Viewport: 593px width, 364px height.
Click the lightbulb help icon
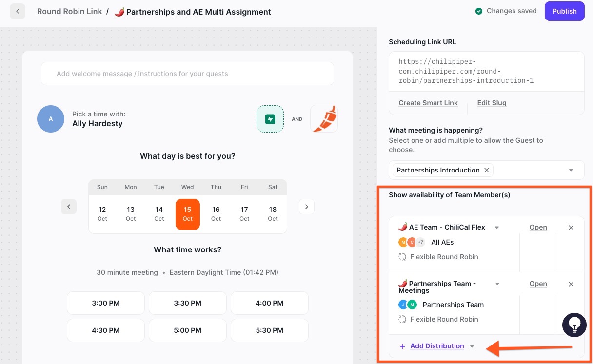coord(574,325)
